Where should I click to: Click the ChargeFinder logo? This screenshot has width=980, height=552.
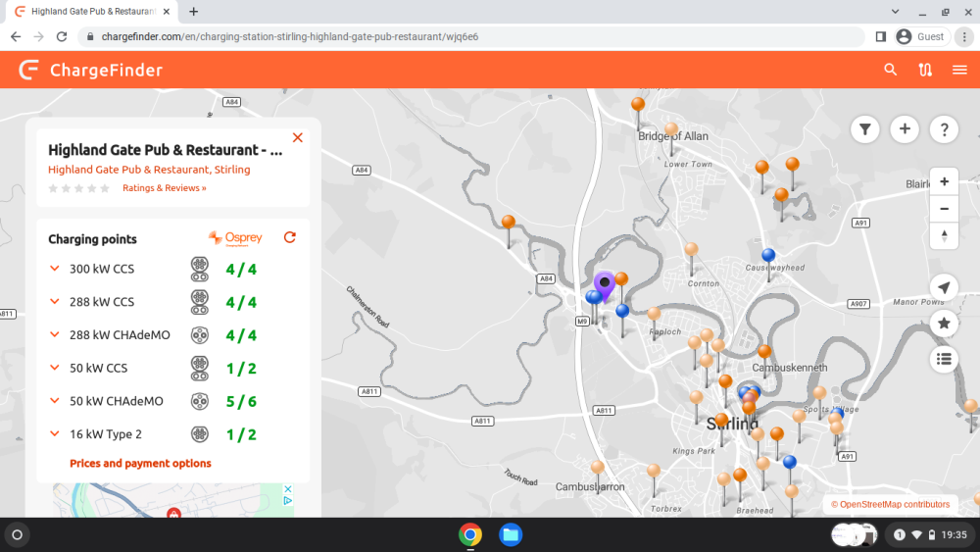[90, 70]
